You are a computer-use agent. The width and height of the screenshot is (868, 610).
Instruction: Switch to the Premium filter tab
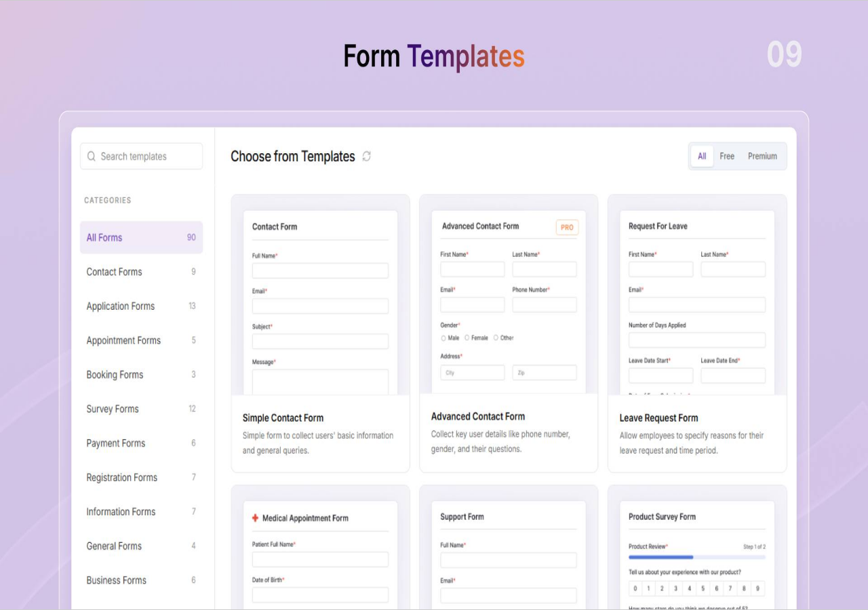point(762,156)
